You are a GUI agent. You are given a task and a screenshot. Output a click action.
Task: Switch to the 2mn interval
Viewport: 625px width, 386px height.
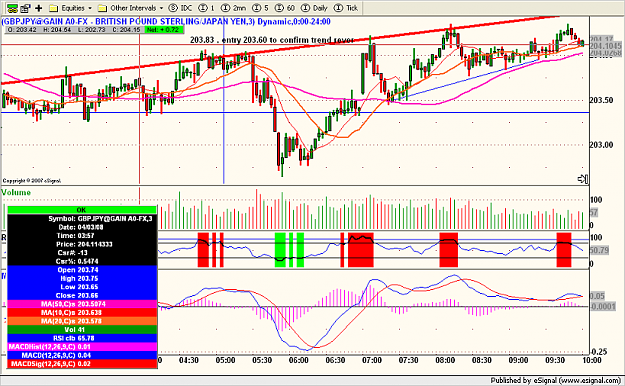[234, 8]
